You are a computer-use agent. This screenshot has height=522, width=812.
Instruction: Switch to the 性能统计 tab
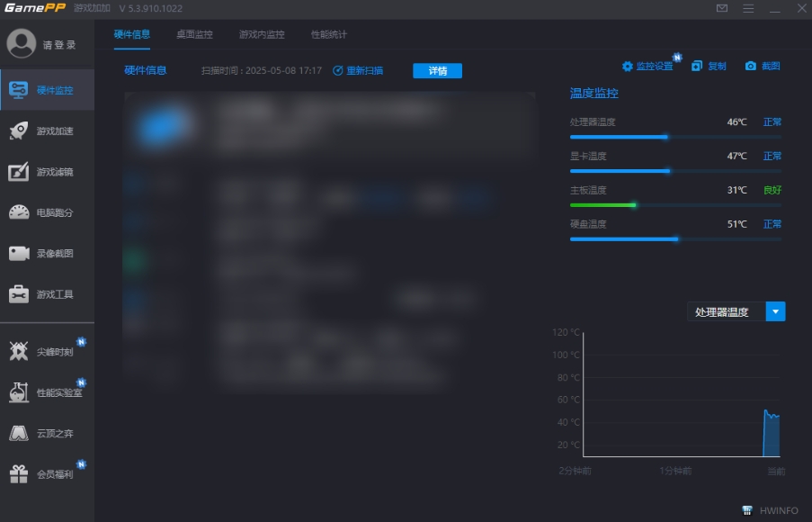(329, 35)
